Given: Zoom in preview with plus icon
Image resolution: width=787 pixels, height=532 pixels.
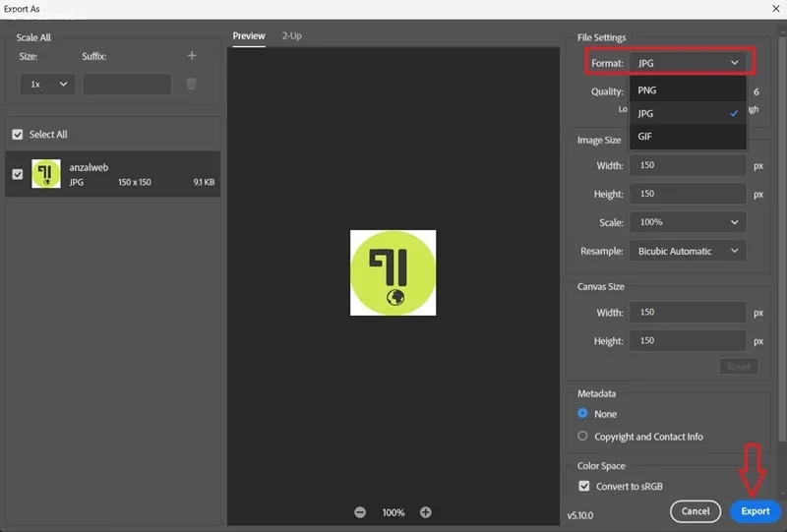Looking at the screenshot, I should (426, 512).
